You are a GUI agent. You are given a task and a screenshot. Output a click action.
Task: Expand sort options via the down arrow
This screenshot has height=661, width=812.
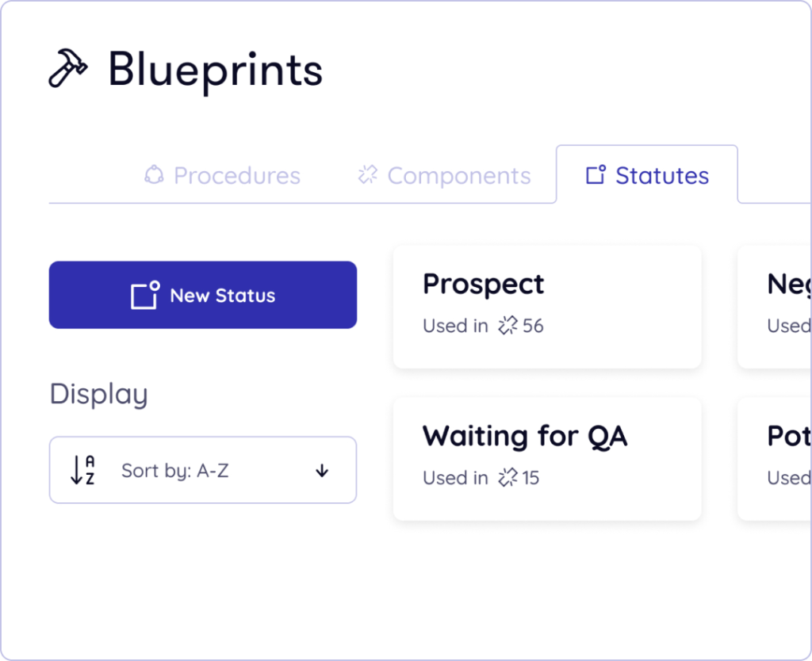[321, 471]
